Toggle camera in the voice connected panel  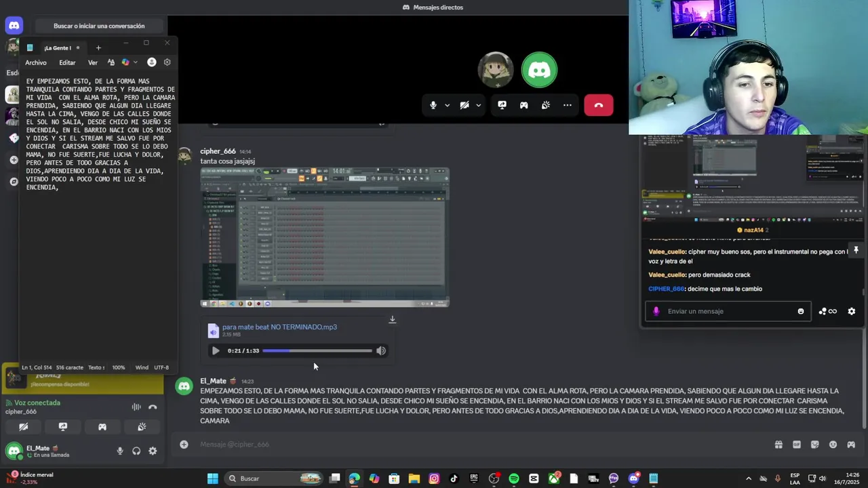23,427
